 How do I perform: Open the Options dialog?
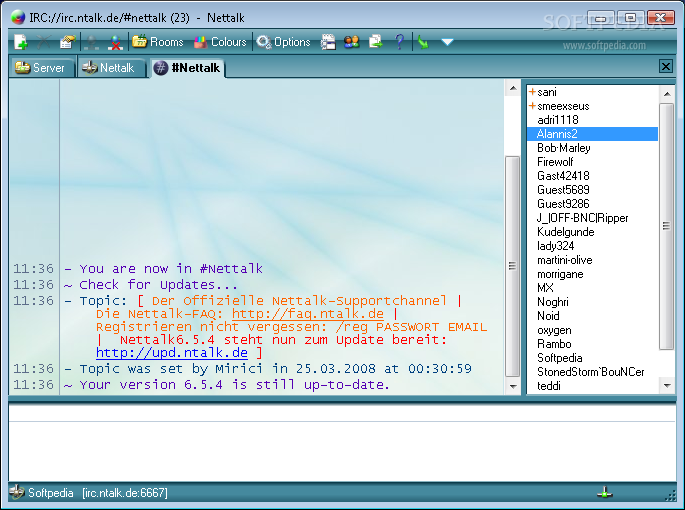[x=283, y=42]
